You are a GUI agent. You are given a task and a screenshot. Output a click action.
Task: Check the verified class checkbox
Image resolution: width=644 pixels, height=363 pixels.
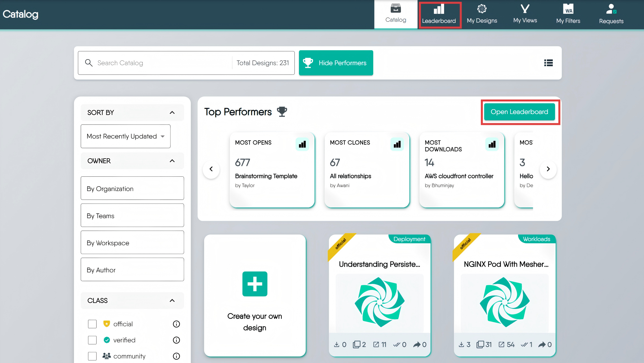92,340
